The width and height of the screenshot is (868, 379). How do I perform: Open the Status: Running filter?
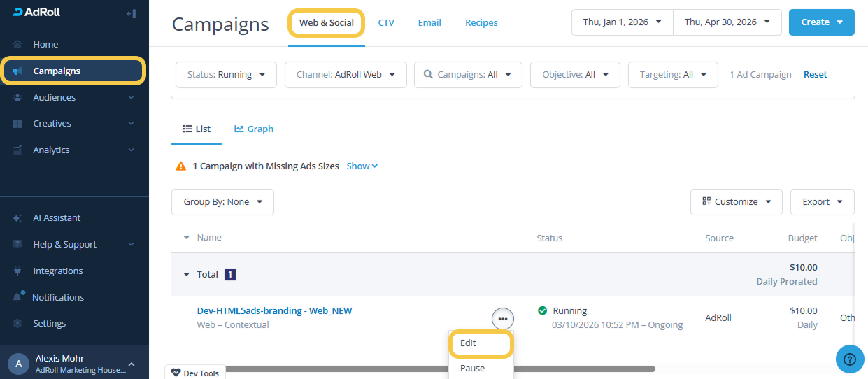pyautogui.click(x=226, y=75)
